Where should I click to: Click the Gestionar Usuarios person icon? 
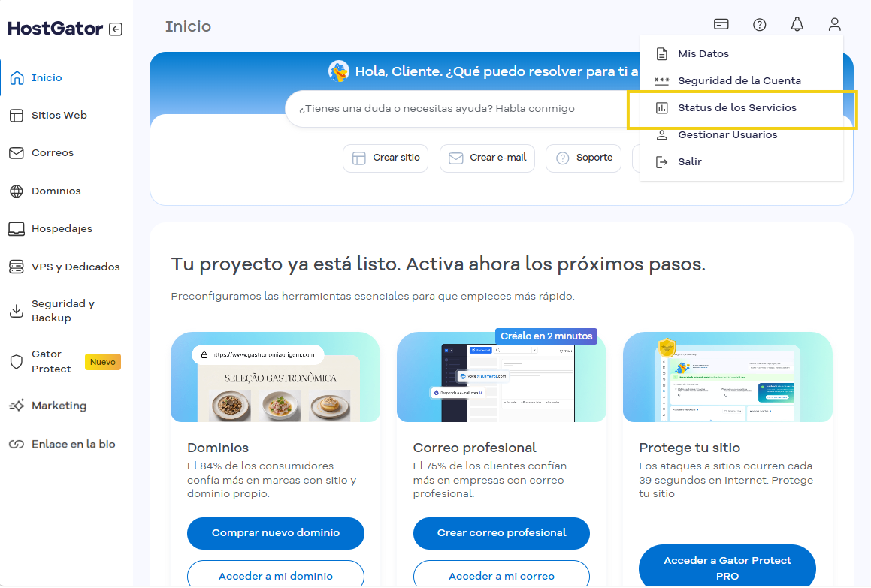(661, 135)
